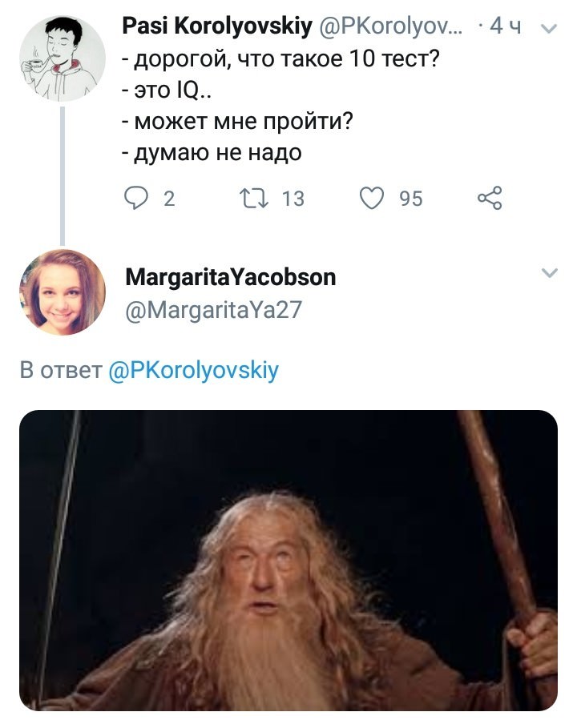This screenshot has width=577, height=728.
Task: Expand the chevron menu on Pasi's tweet
Action: point(550,29)
